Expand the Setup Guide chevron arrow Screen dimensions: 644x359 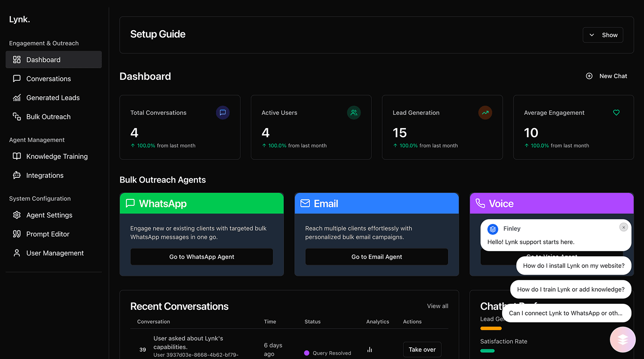[591, 35]
